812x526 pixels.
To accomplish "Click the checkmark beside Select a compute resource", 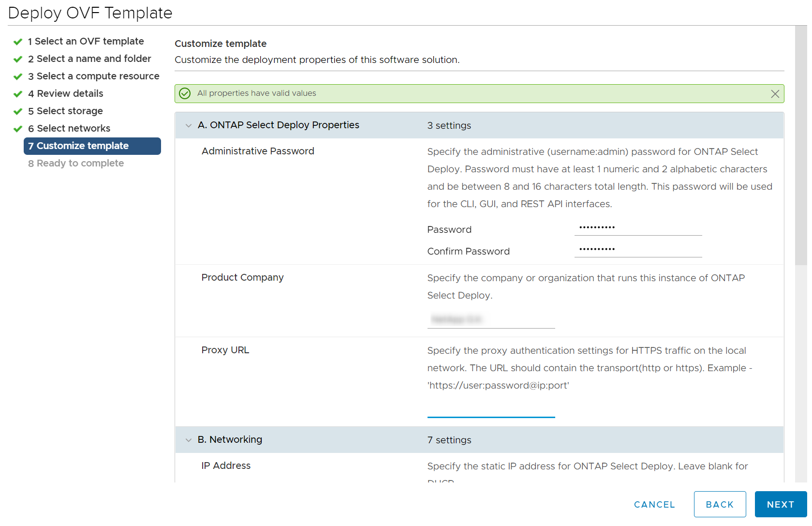I will [17, 76].
